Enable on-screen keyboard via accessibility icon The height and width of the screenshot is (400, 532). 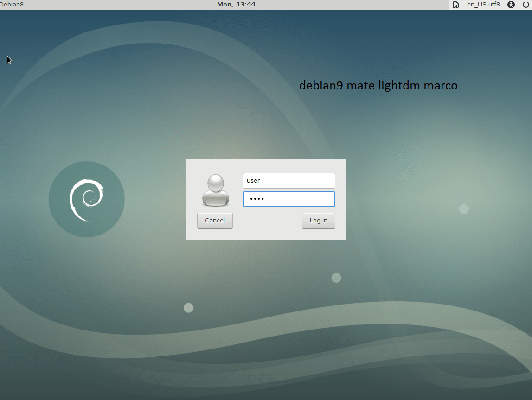point(511,5)
